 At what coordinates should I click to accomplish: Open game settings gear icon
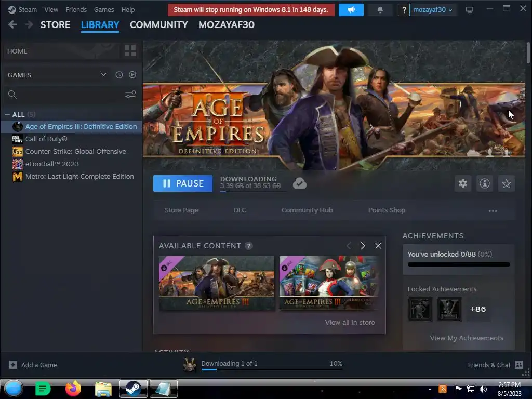pos(463,183)
